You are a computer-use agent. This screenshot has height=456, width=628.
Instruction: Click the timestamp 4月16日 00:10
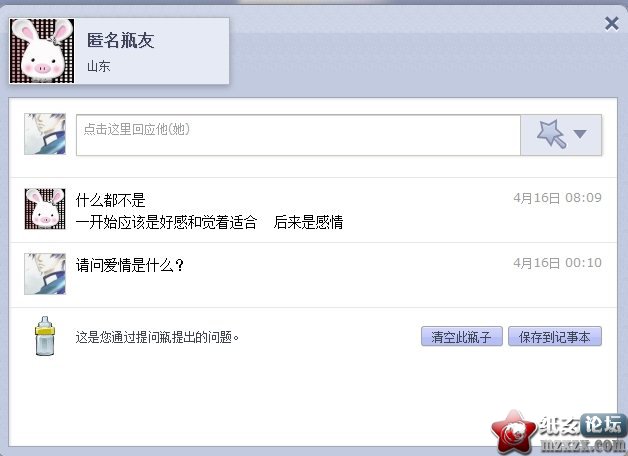[x=558, y=263]
